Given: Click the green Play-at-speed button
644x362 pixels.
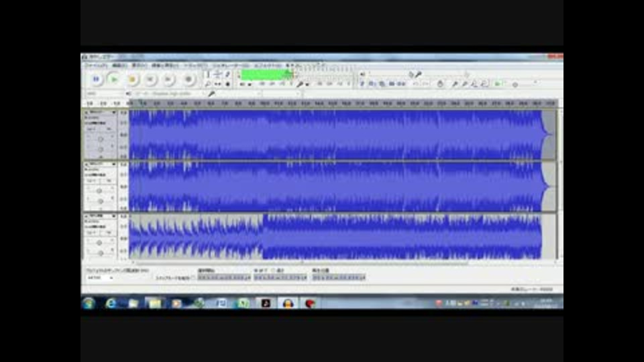Looking at the screenshot, I should [x=497, y=84].
